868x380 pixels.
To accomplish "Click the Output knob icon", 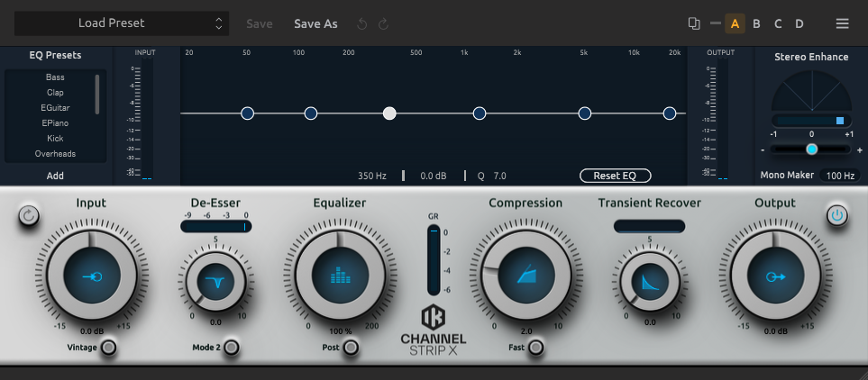I will 775,276.
